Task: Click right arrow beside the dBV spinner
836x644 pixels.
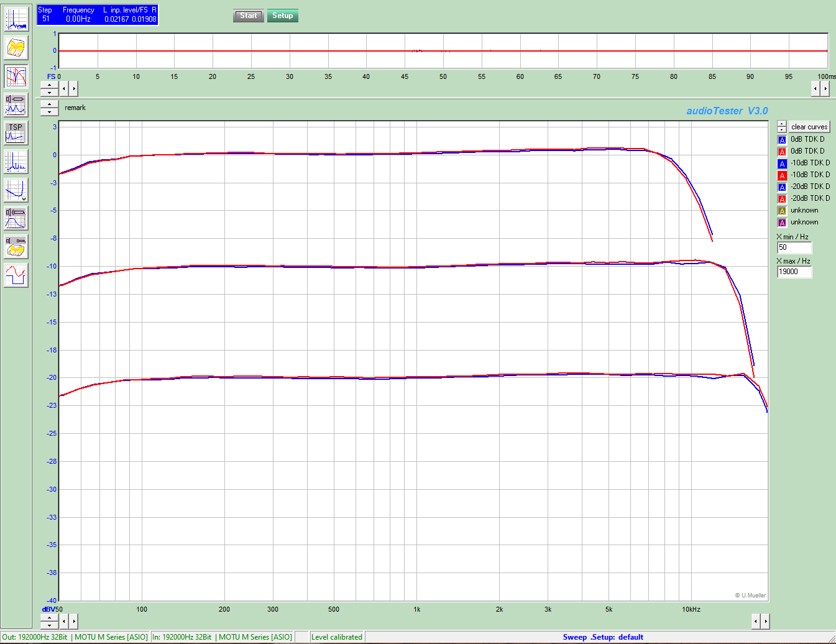Action: (x=73, y=621)
